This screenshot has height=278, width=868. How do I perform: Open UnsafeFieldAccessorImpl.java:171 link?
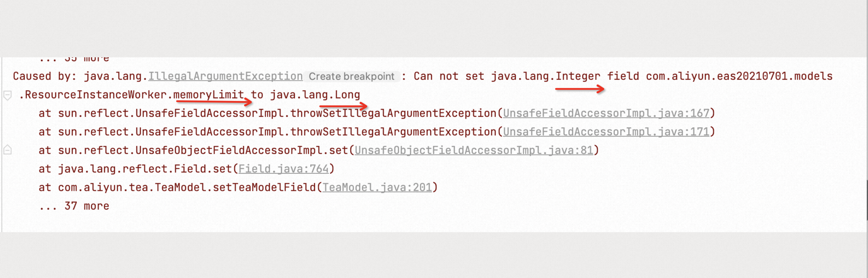click(606, 132)
